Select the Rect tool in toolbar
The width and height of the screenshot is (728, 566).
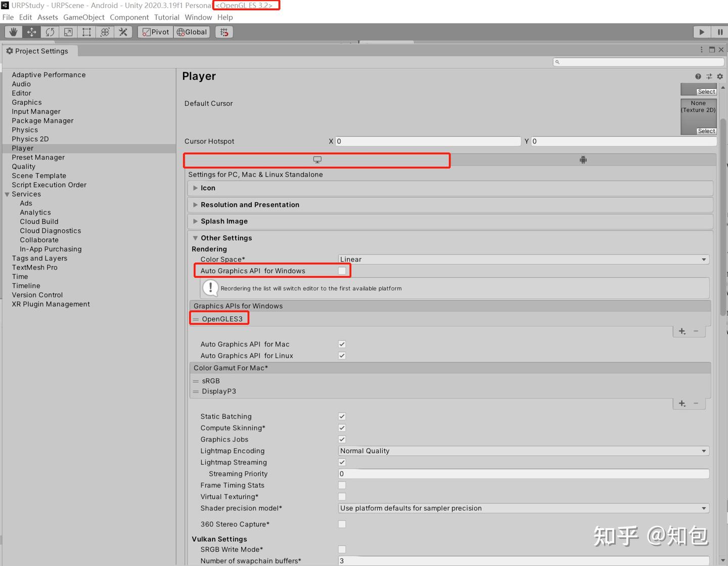[86, 32]
